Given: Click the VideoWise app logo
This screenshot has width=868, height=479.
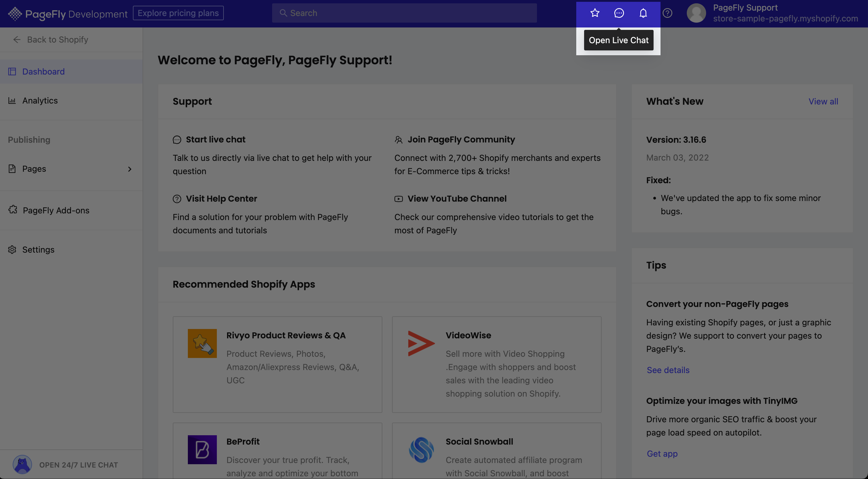Looking at the screenshot, I should click(x=421, y=343).
